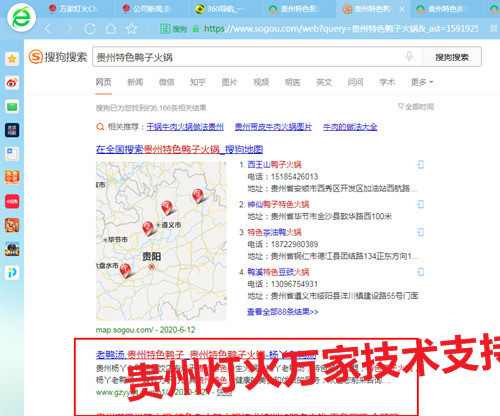Click map marker 1 near 六盘水市

[125, 270]
